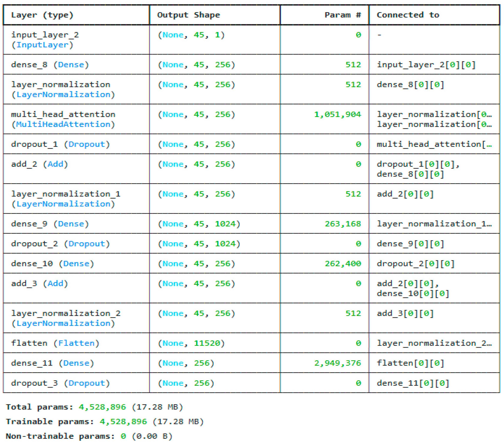Click the 2,949,376 parameter count
Image resolution: width=504 pixels, height=444 pixels.
(x=337, y=363)
